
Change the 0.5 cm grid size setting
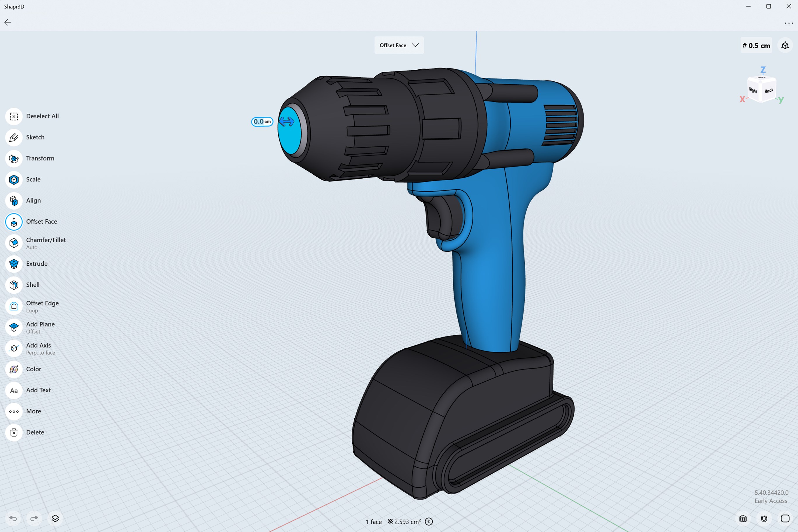coord(756,45)
